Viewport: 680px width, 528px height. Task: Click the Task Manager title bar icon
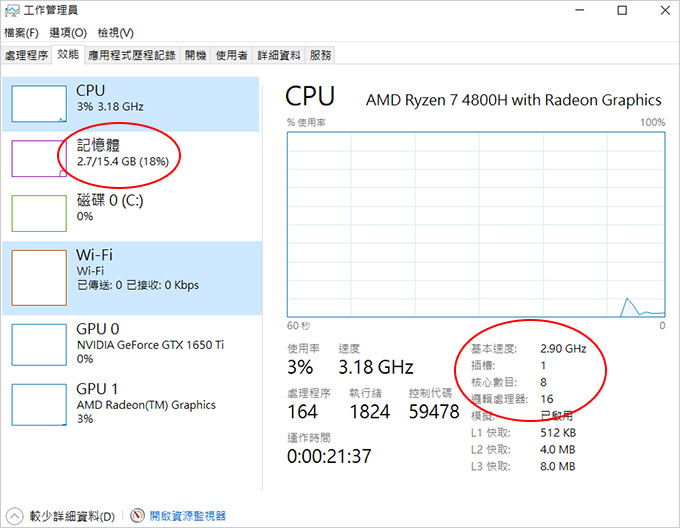(x=12, y=10)
